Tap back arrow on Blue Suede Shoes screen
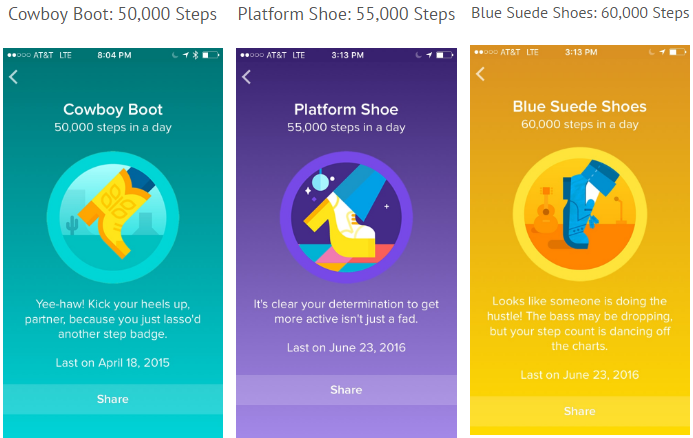The height and width of the screenshot is (438, 693). 480,74
